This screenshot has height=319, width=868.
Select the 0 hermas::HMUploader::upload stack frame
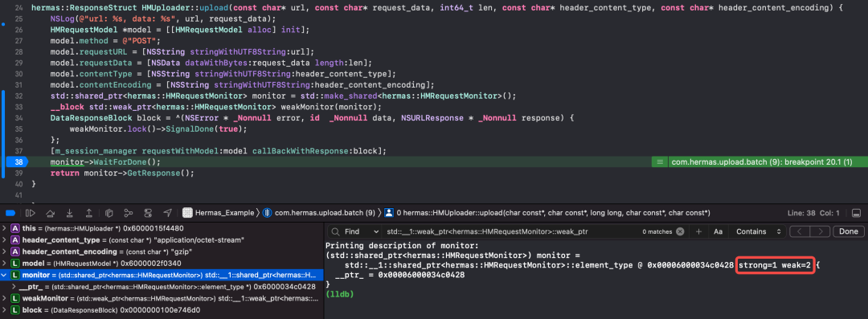click(x=547, y=213)
